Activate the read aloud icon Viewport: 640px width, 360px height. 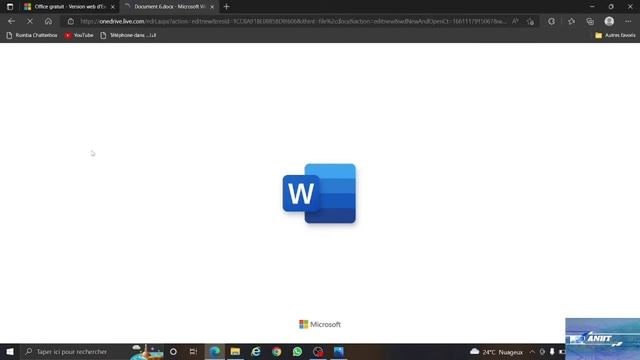[x=516, y=21]
